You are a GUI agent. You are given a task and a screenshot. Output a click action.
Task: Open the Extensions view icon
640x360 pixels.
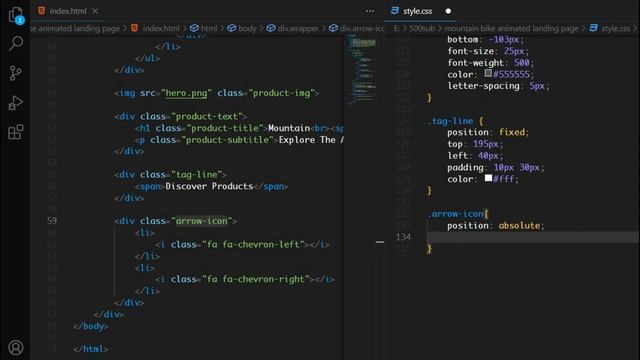pos(16,132)
